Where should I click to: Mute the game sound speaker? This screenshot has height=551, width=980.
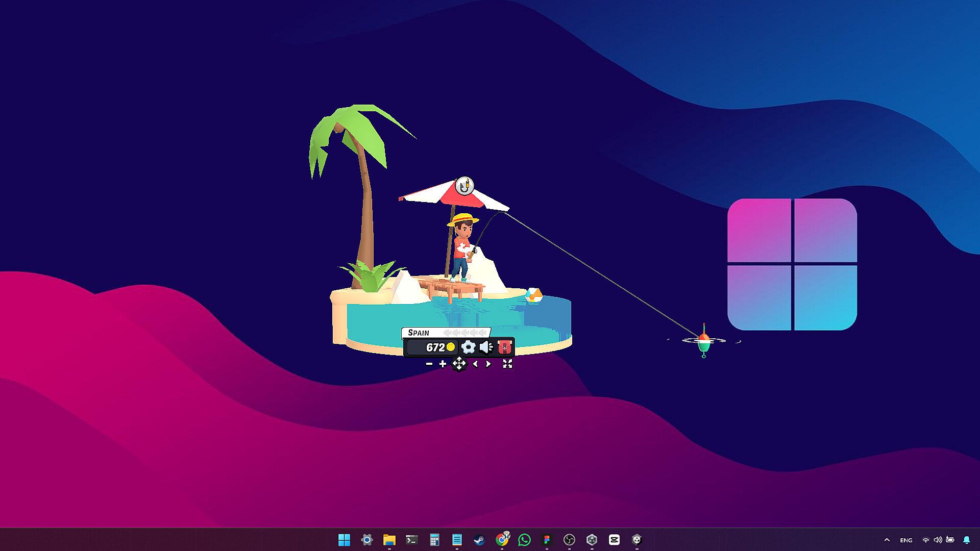coord(486,347)
